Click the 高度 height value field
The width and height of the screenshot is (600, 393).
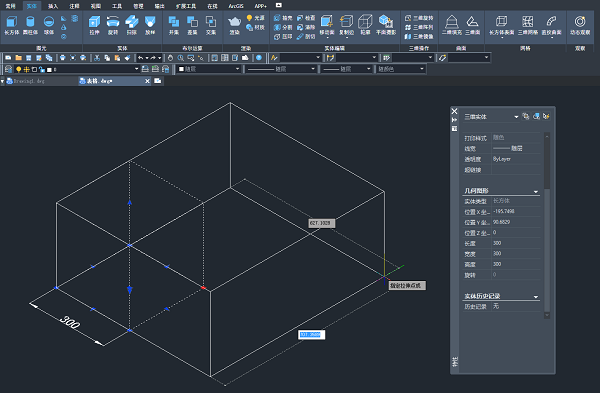[515, 264]
